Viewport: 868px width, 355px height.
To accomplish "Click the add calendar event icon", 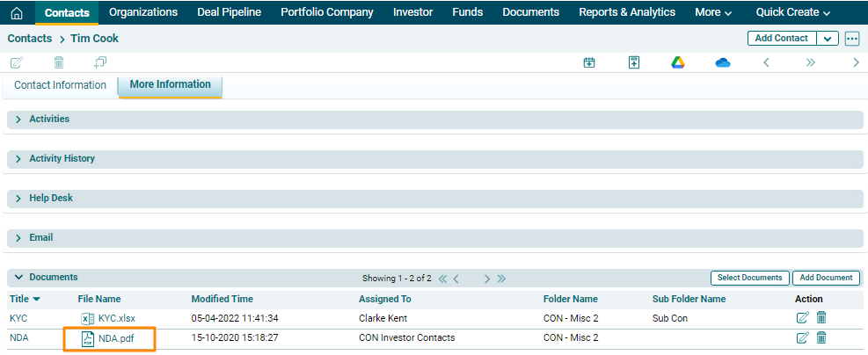I will (x=589, y=62).
